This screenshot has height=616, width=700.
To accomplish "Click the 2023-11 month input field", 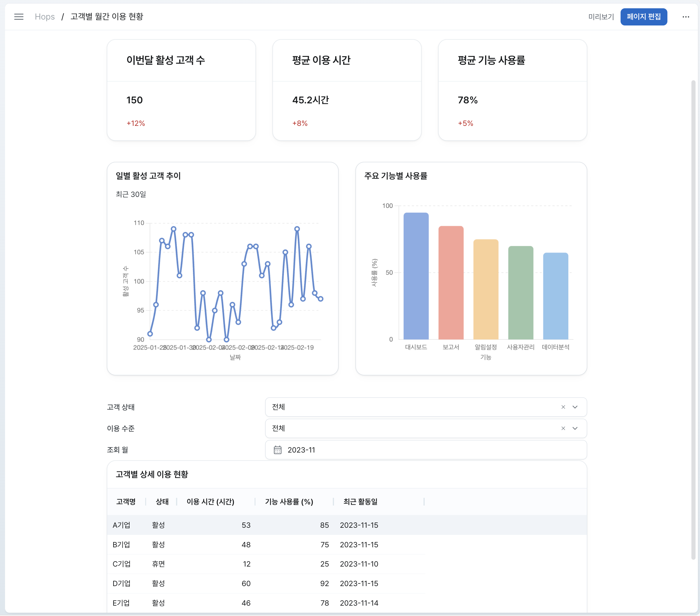I will [426, 450].
